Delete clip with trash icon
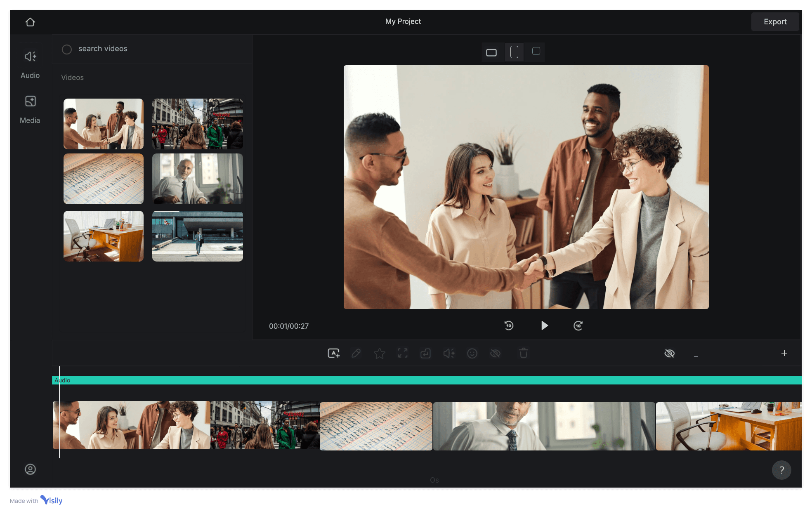Screen dimensions: 812x514 point(523,353)
